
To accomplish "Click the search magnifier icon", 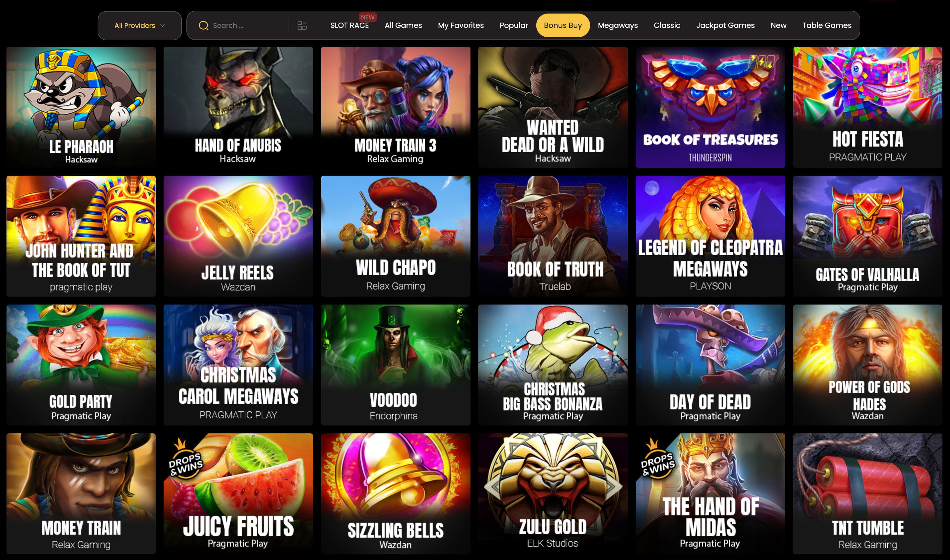I will click(203, 25).
